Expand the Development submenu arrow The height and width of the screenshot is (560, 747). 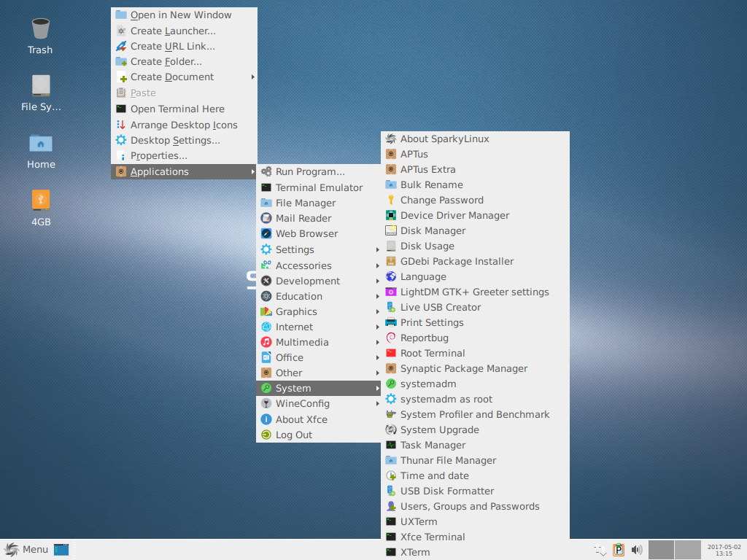[377, 281]
